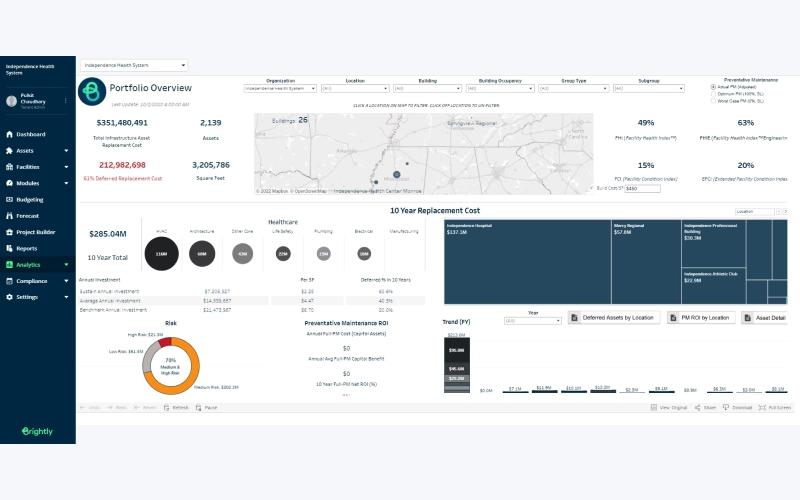Click the Pause toolbar icon
This screenshot has height=500, width=800.
click(198, 408)
